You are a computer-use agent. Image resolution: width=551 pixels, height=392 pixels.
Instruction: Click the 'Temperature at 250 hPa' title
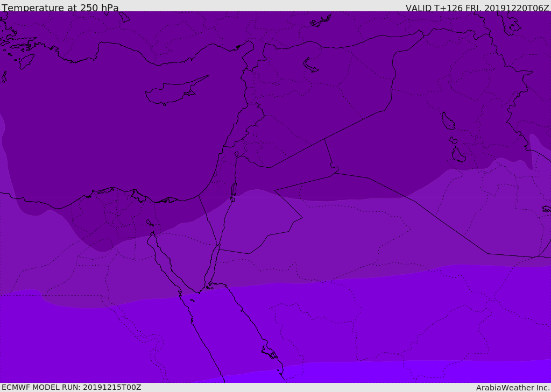(x=60, y=8)
